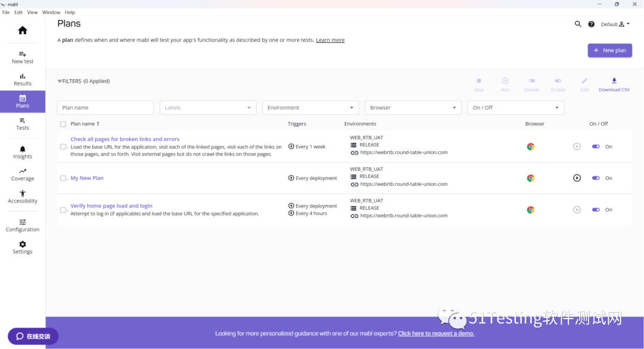Follow the Learn more link
Image resolution: width=644 pixels, height=349 pixels.
click(330, 40)
